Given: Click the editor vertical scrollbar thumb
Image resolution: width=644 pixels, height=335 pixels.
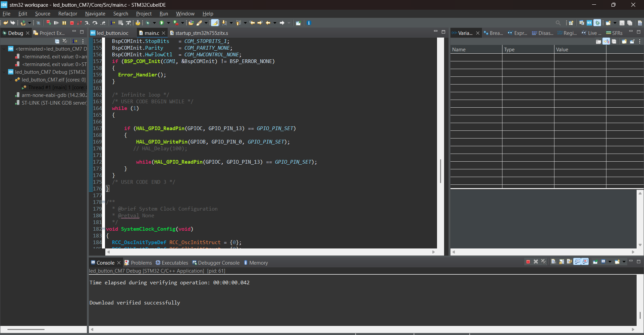Looking at the screenshot, I should [x=440, y=171].
